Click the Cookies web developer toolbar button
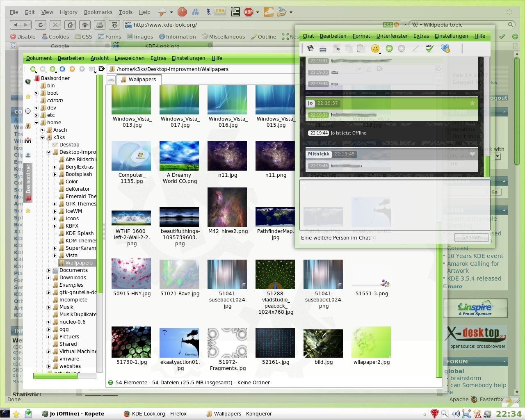Viewport: 525px width, 420px height. pyautogui.click(x=55, y=37)
